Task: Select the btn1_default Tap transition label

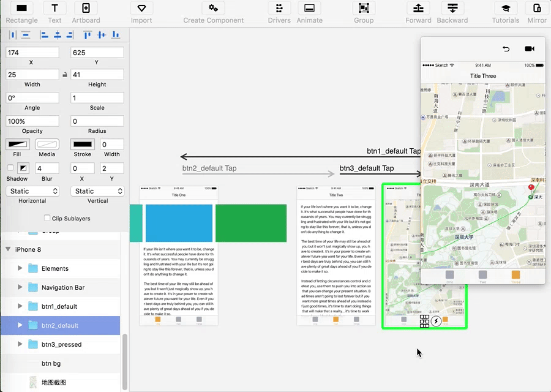Action: coord(394,151)
